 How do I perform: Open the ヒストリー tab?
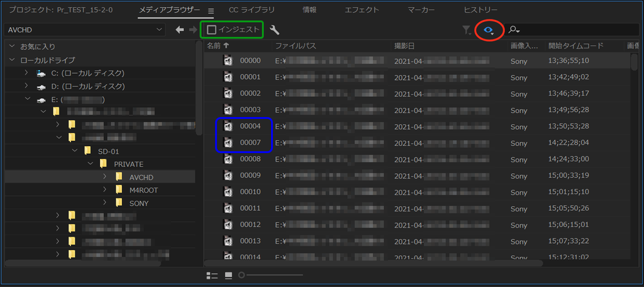click(480, 10)
